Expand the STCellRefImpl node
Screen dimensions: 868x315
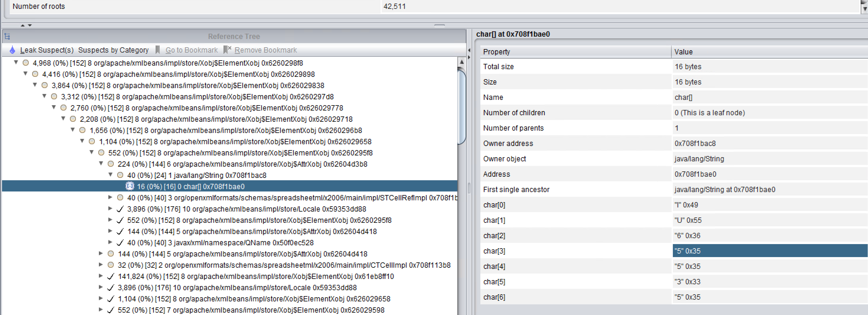[x=110, y=197]
